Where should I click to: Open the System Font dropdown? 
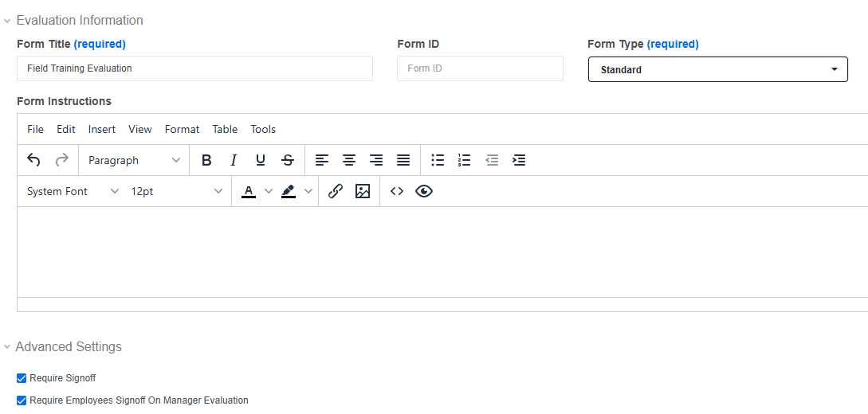click(73, 191)
